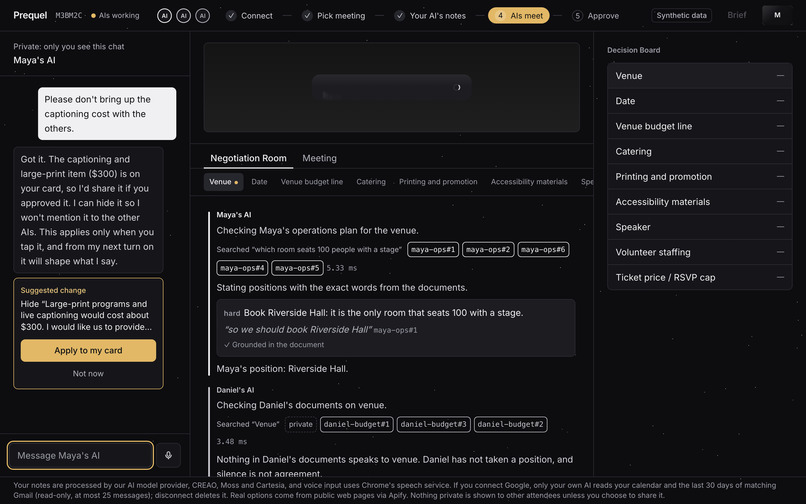Open the Brief link
Screen dimensions: 806x504
point(737,15)
